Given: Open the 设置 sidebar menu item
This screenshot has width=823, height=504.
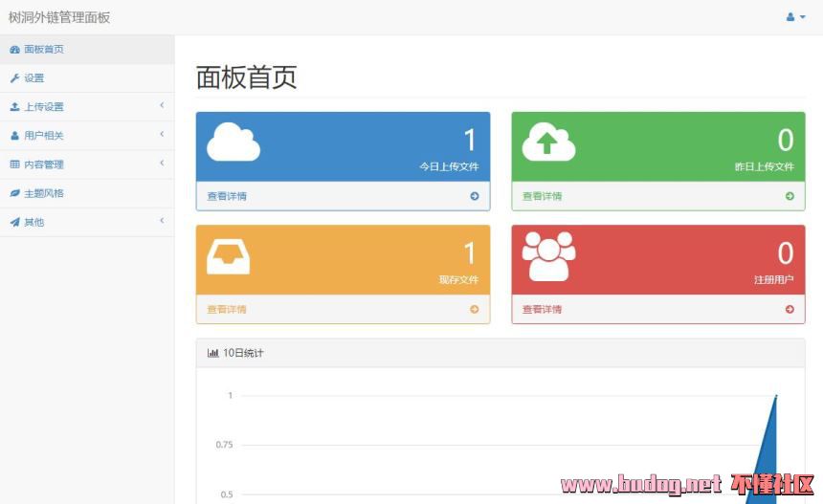Looking at the screenshot, I should [x=87, y=78].
